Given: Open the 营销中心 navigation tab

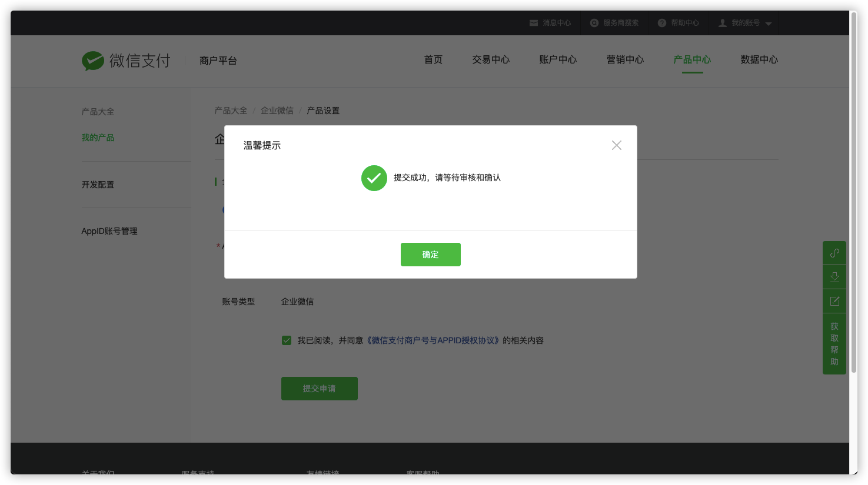Looking at the screenshot, I should pos(625,60).
